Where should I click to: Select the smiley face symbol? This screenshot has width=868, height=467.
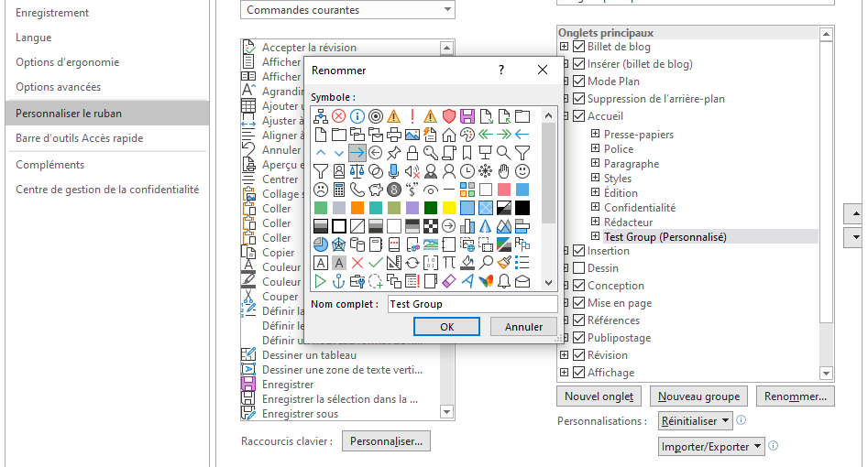(522, 171)
